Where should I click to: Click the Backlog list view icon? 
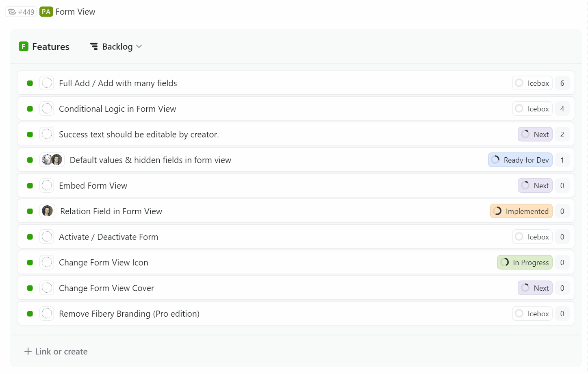94,47
